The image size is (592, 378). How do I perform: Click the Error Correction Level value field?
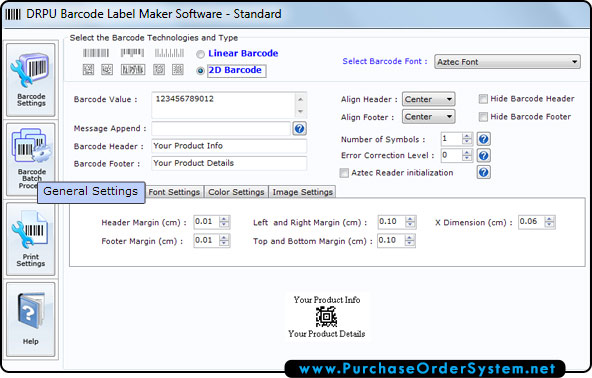click(452, 155)
